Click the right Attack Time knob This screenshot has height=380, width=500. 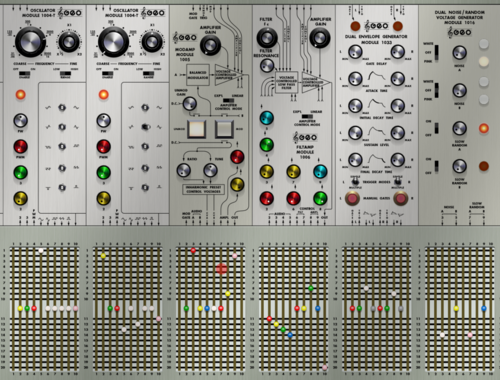398,79
